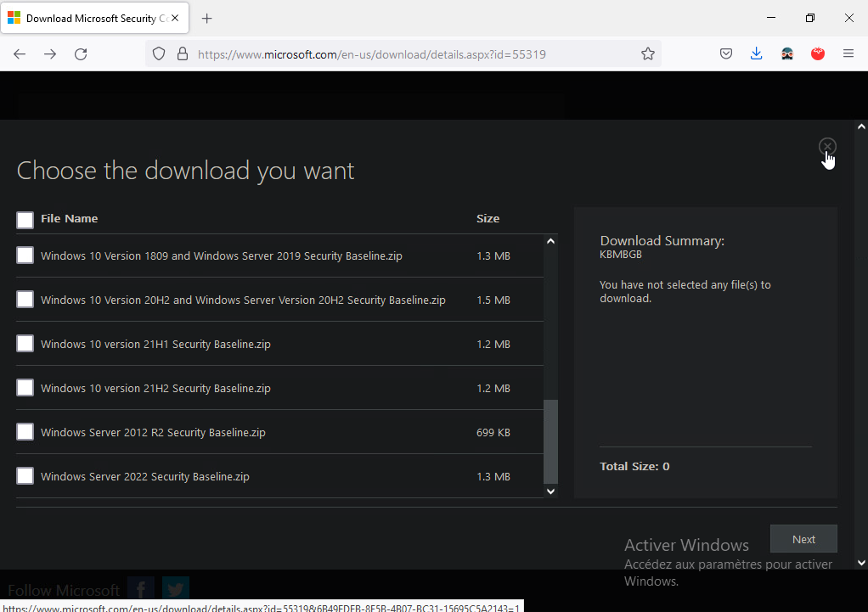Open the Firefox downloads panel
Viewport: 868px width, 612px height.
pos(757,54)
